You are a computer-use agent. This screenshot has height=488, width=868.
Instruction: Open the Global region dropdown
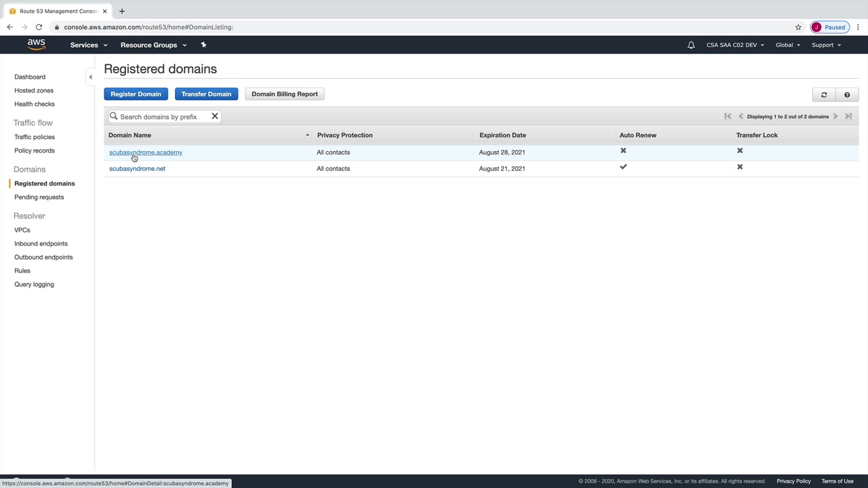[788, 45]
